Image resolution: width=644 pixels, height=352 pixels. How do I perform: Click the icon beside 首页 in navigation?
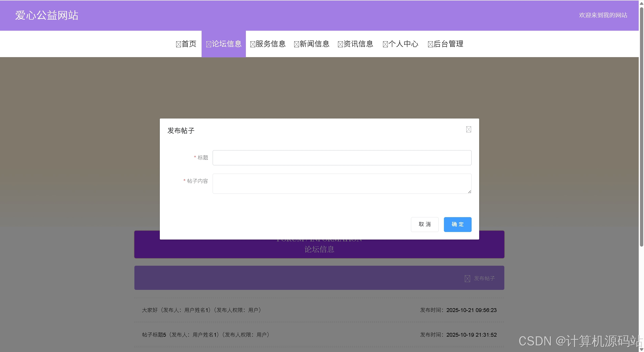(178, 45)
